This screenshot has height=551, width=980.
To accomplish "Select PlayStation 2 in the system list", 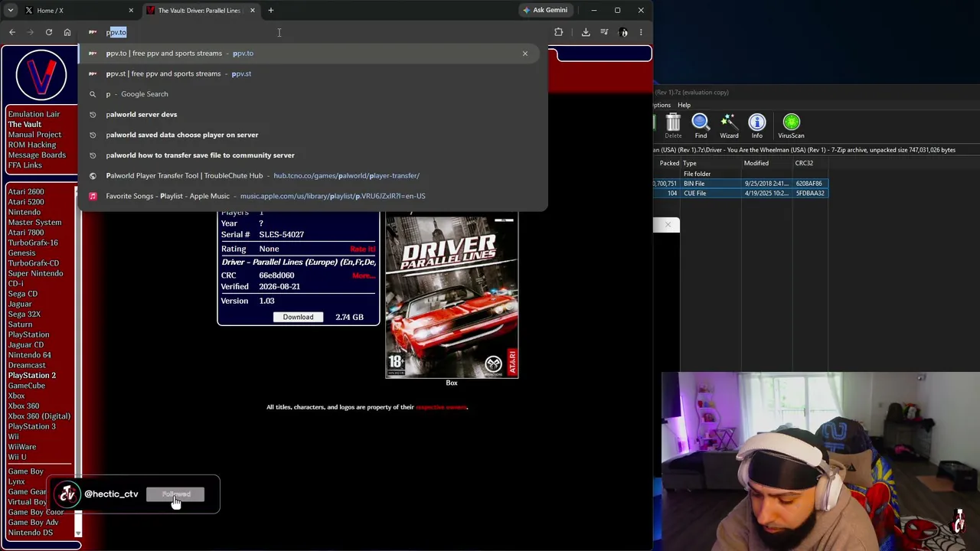I will coord(31,375).
